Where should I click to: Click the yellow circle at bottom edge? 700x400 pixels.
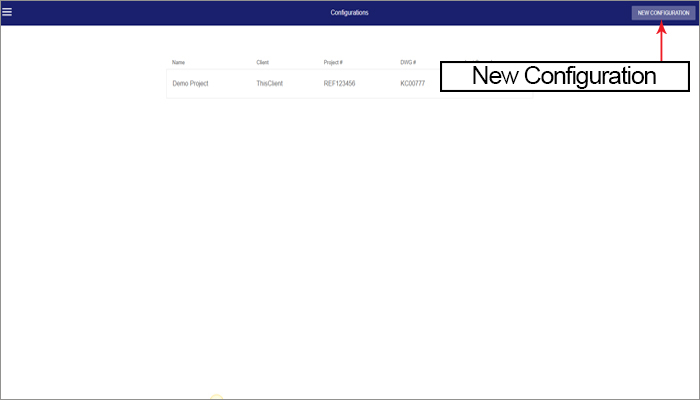(x=215, y=397)
